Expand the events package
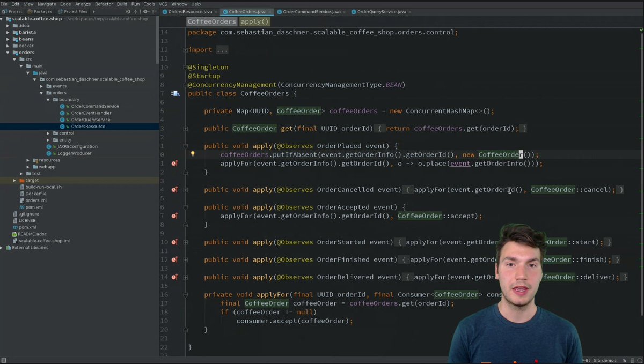The width and height of the screenshot is (644, 364). 41,86
